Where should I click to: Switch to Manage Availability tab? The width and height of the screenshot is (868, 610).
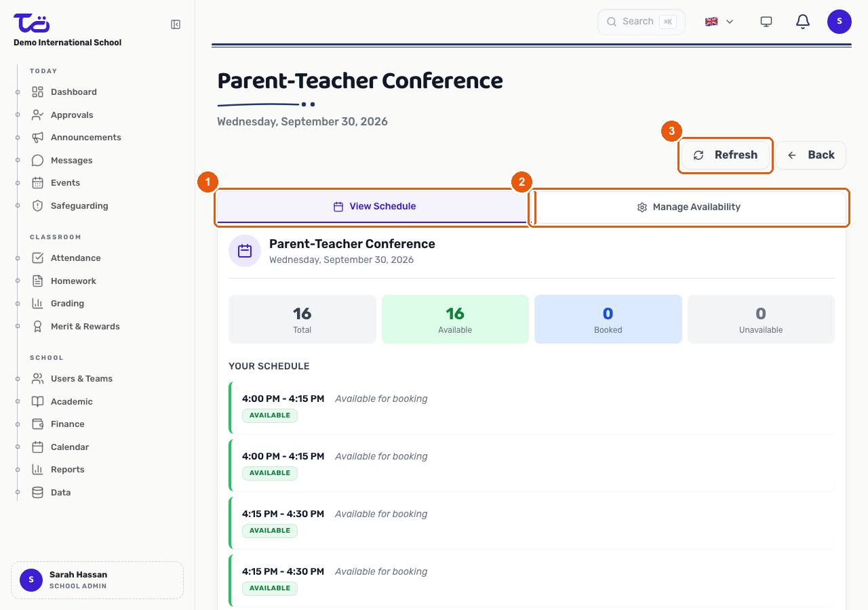click(690, 207)
